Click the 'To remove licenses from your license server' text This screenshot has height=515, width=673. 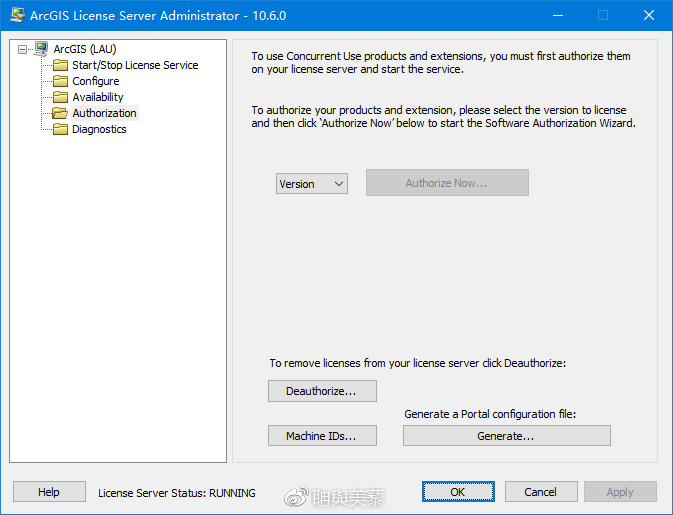tap(418, 363)
